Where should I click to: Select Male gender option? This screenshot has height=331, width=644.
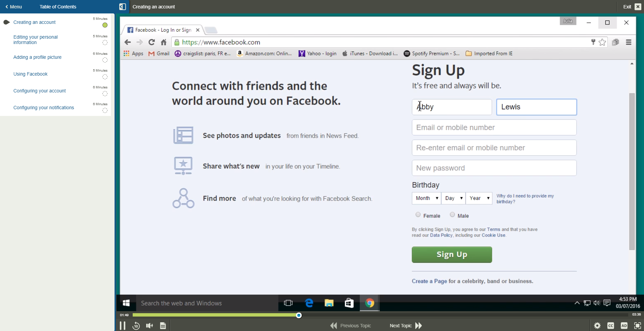[x=452, y=214]
